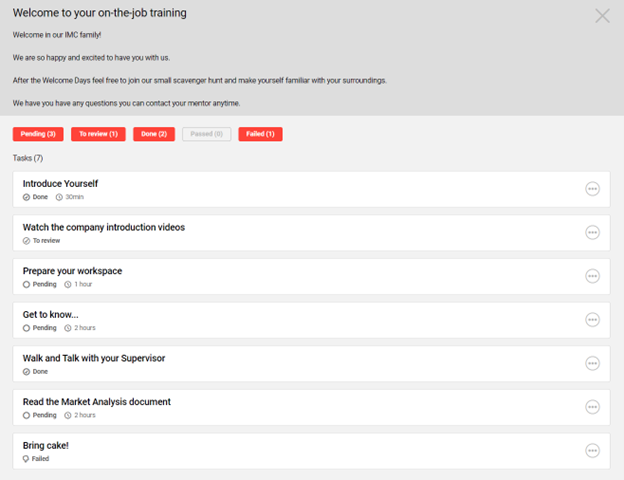
Task: Open options menu for Introduce Yourself task
Action: (592, 189)
